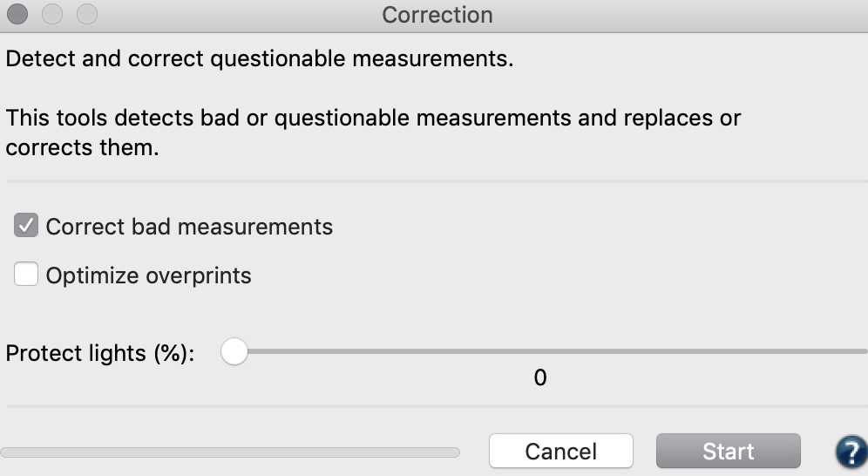Screen dimensions: 868x476
Task: Enable the Optimize overprints checkbox
Action: click(26, 275)
